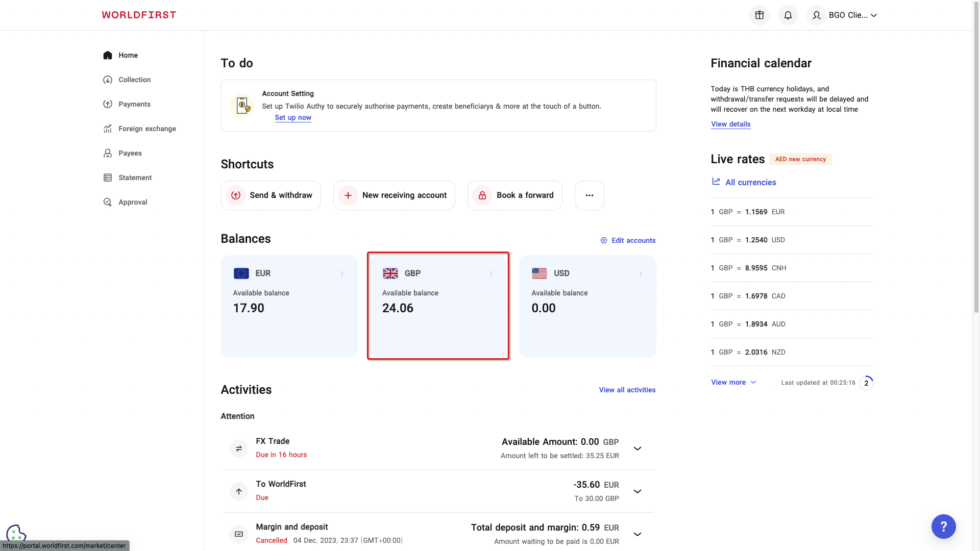
Task: Click the Set up now link
Action: point(293,117)
